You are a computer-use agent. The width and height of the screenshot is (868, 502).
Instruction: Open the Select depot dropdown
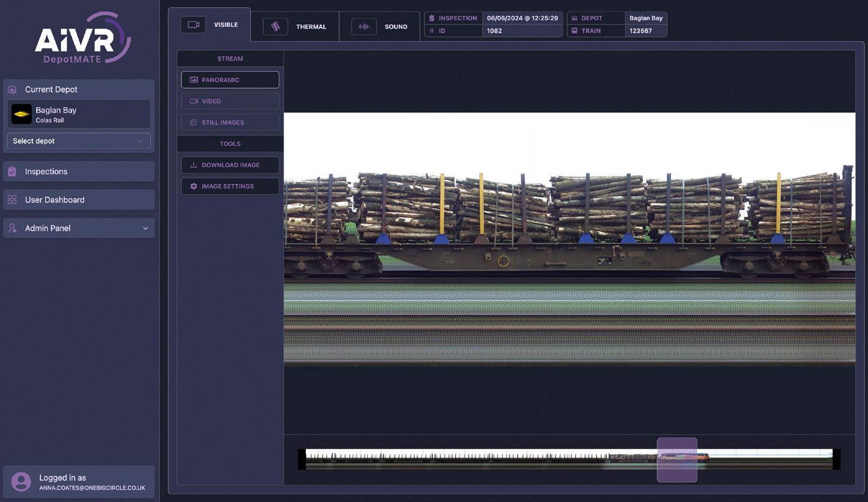(78, 141)
